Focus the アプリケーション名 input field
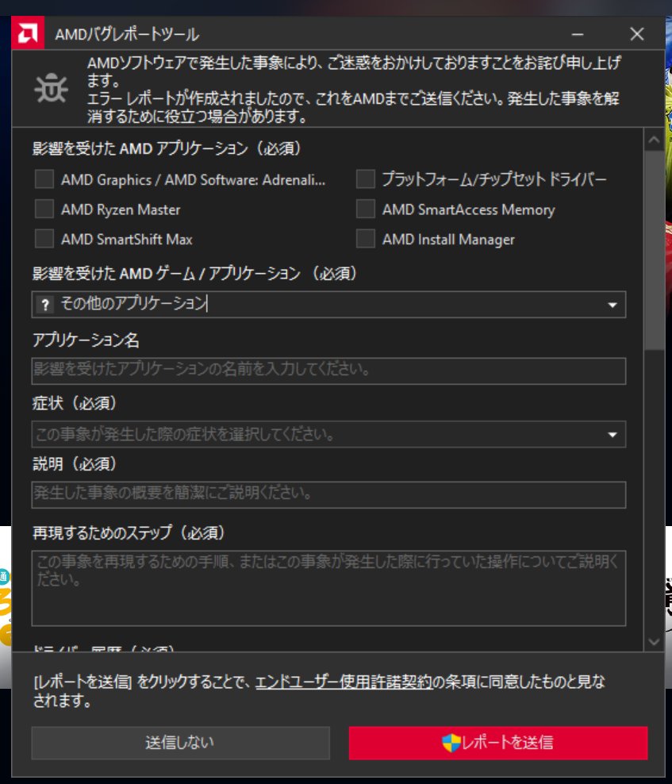672x784 pixels. point(328,371)
